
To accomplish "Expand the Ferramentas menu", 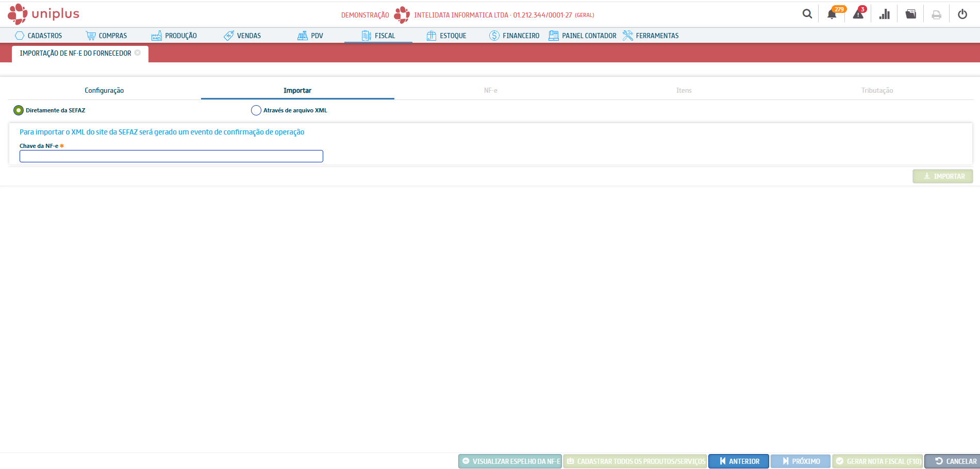I will [x=651, y=36].
